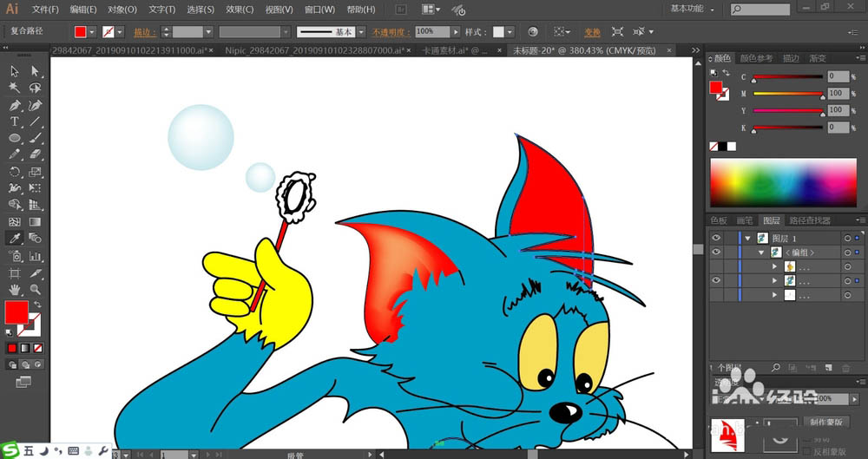Viewport: 868px width, 459px height.
Task: Select the Hand tool
Action: tap(15, 290)
